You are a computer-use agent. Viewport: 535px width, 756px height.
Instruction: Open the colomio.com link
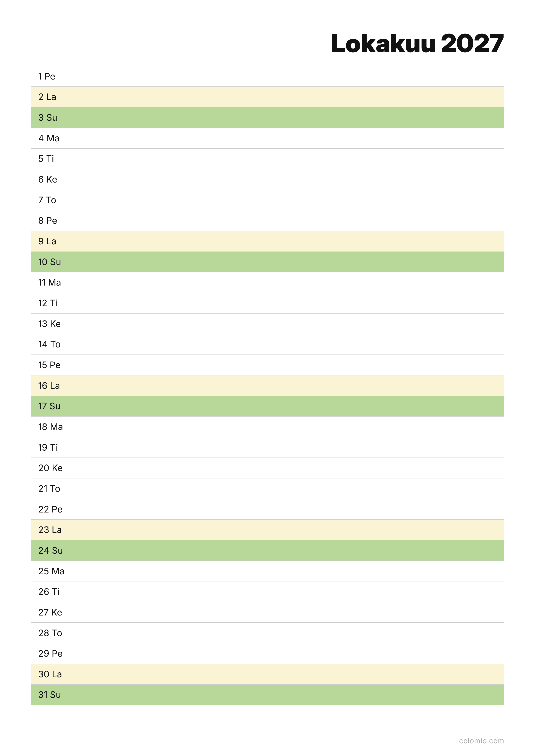(x=481, y=740)
